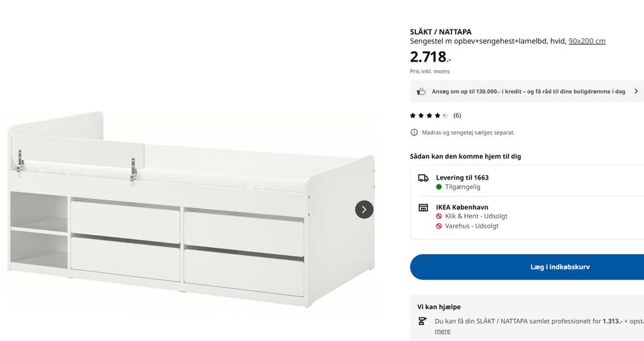Expand the credit offer chevron arrow

tap(636, 92)
